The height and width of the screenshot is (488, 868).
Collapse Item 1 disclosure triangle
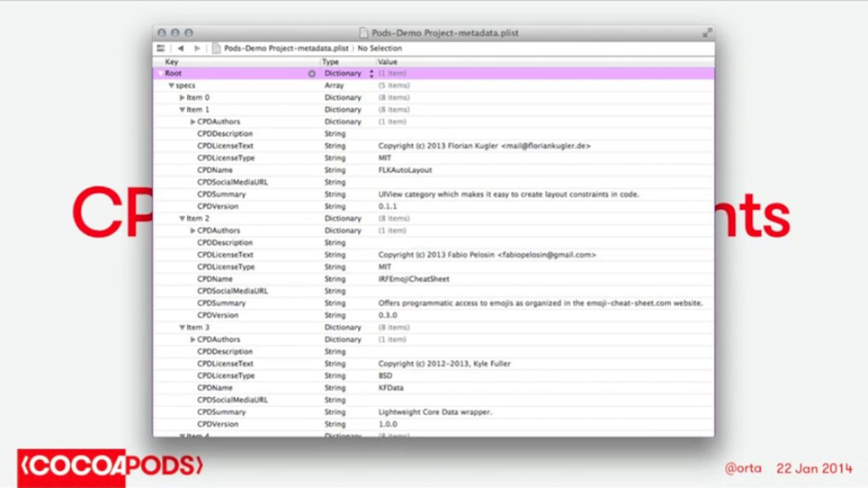coord(182,110)
